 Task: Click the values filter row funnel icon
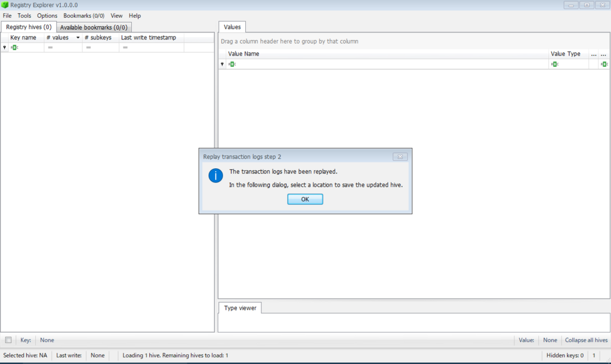coord(222,64)
